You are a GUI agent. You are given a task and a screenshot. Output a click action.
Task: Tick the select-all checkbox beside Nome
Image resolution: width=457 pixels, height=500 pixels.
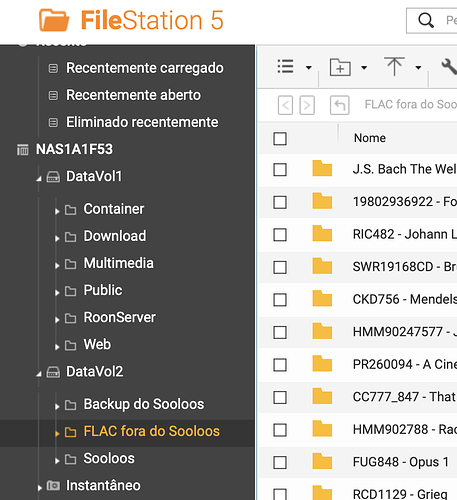click(x=280, y=139)
